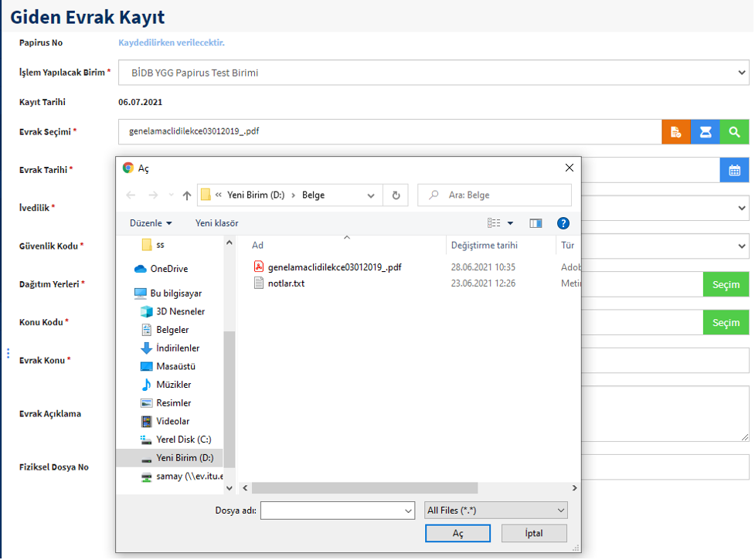Open view options dropdown arrow

[x=510, y=223]
